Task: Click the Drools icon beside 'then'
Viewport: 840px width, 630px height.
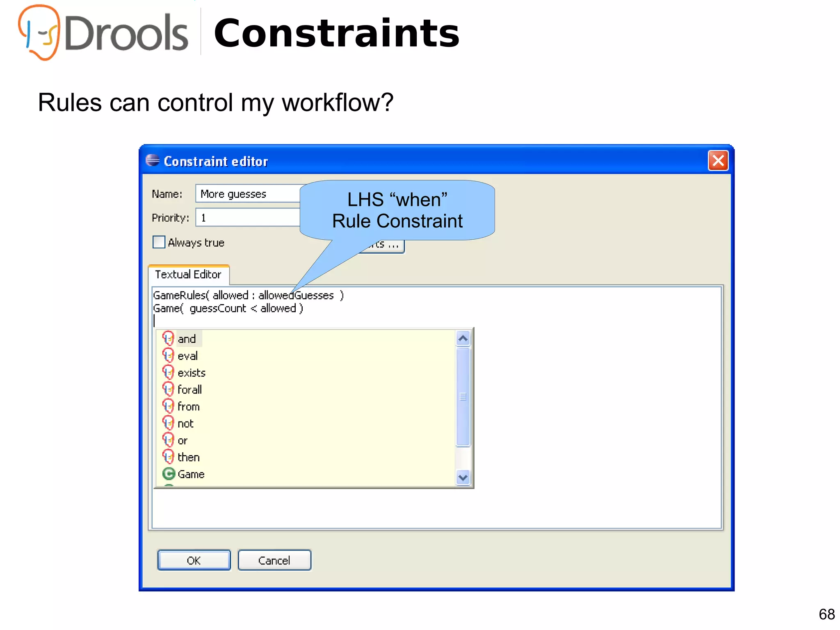Action: click(168, 457)
